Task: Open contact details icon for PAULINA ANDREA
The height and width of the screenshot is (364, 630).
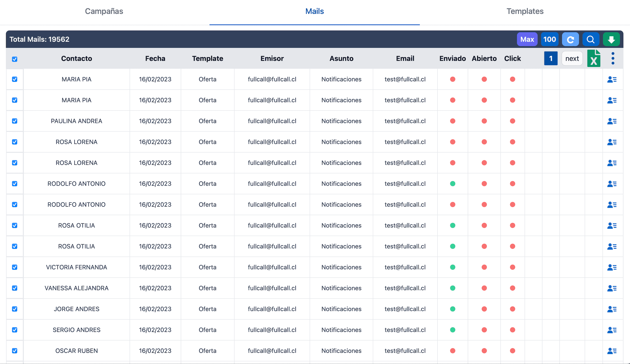Action: (x=612, y=121)
